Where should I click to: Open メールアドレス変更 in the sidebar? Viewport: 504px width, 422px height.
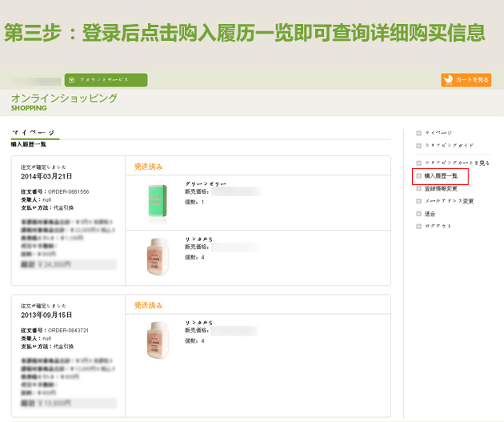tap(449, 201)
